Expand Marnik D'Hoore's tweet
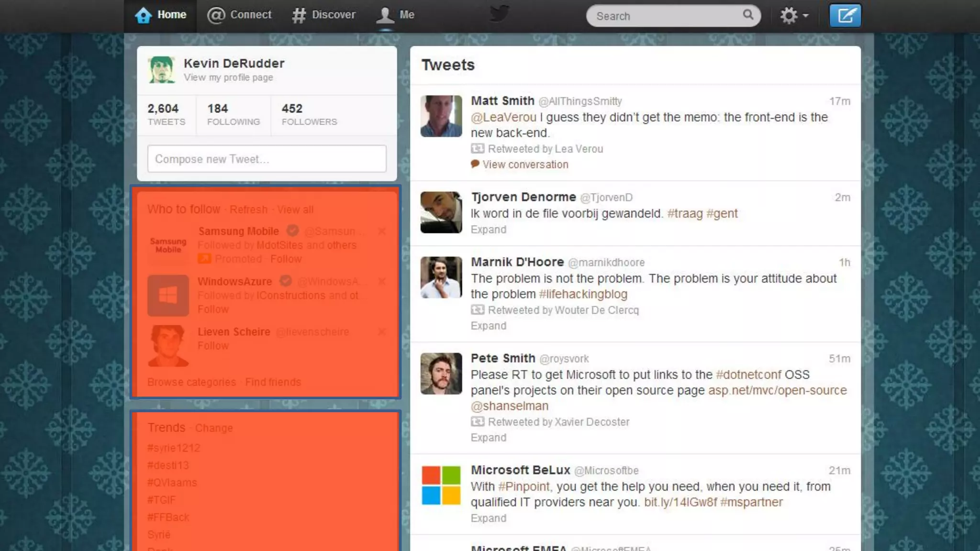The image size is (980, 551). pyautogui.click(x=488, y=326)
